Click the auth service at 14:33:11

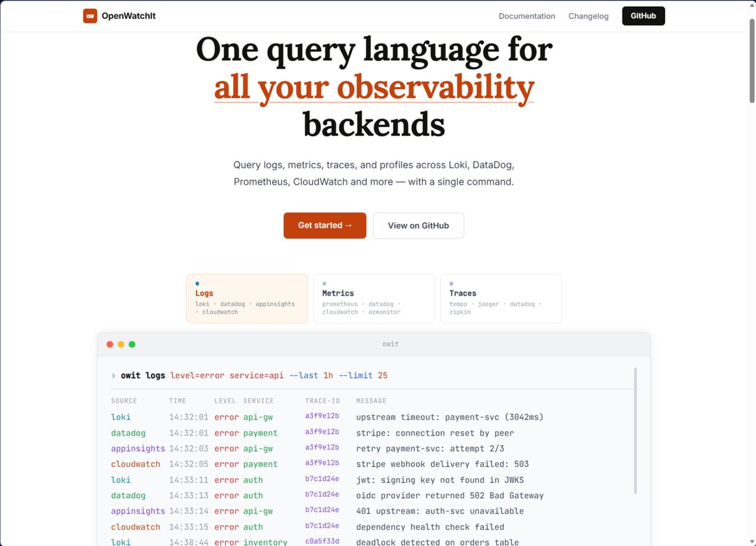(253, 480)
